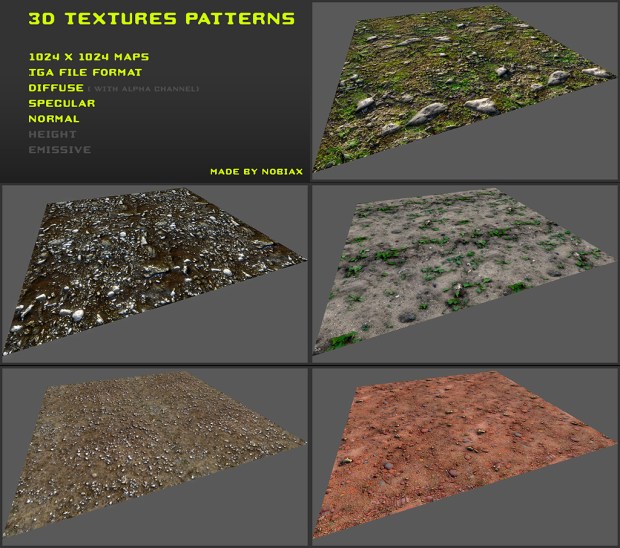Click the large white rock in mossy texture
This screenshot has width=620, height=548.
click(x=425, y=112)
